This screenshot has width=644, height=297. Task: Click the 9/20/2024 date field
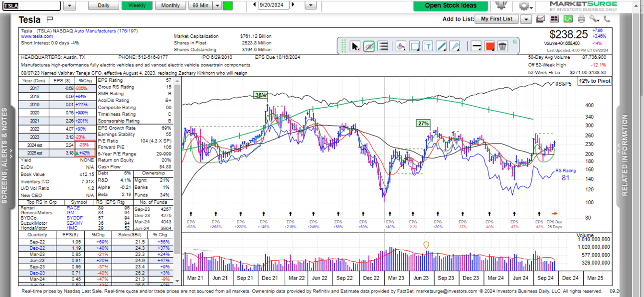coord(274,5)
